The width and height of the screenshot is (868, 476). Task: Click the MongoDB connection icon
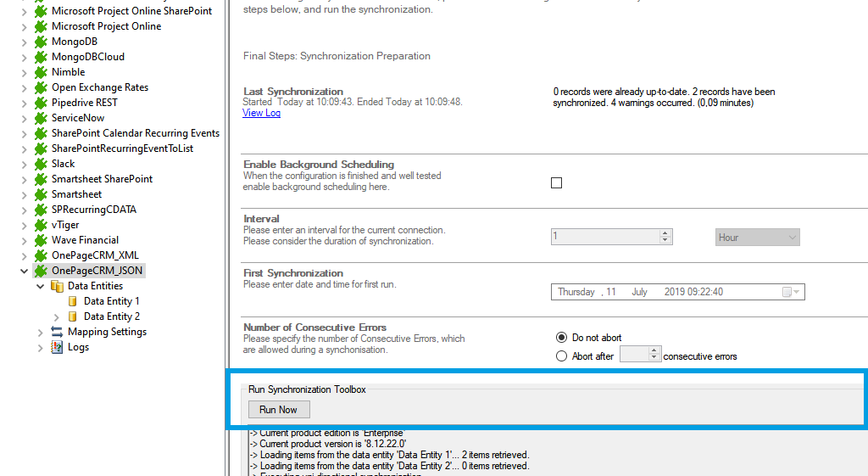pyautogui.click(x=40, y=42)
